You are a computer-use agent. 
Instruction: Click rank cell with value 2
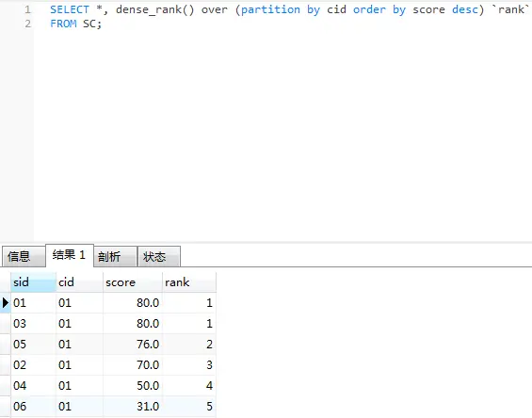pos(189,344)
